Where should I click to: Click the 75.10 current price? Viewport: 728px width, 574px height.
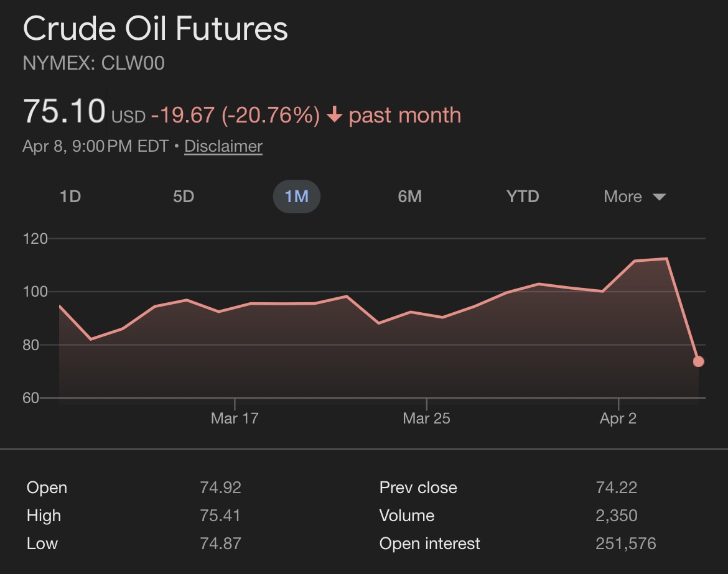64,112
